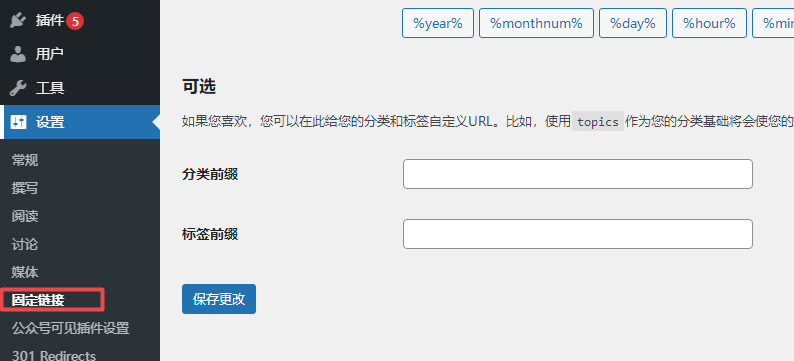Click the Plugins plug icon
Viewport: 794px width, 361px height.
click(x=18, y=21)
